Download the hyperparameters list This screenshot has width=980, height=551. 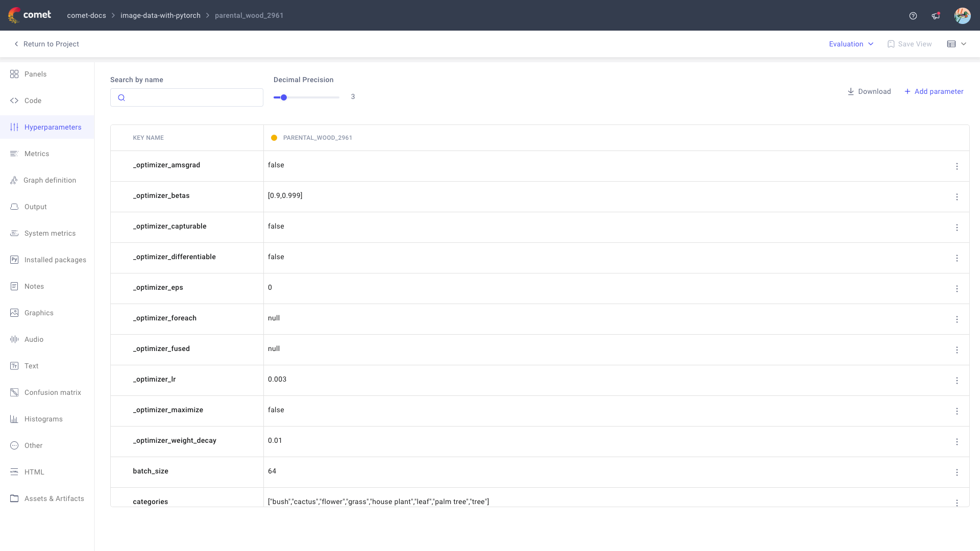coord(869,91)
